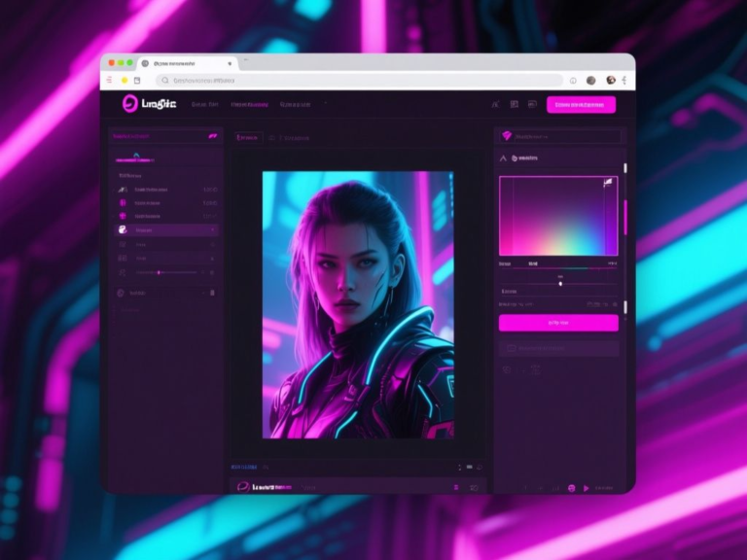Open the second top navigation tab
This screenshot has height=560, width=747.
pos(249,104)
